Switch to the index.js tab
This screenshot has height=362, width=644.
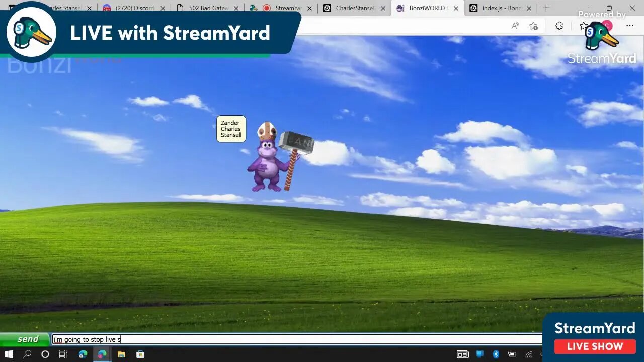pos(501,8)
